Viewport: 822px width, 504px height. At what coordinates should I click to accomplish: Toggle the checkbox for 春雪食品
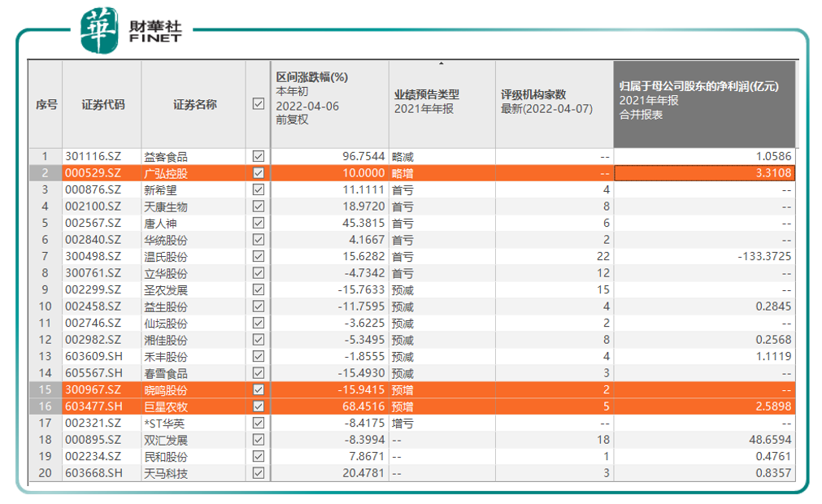(259, 373)
